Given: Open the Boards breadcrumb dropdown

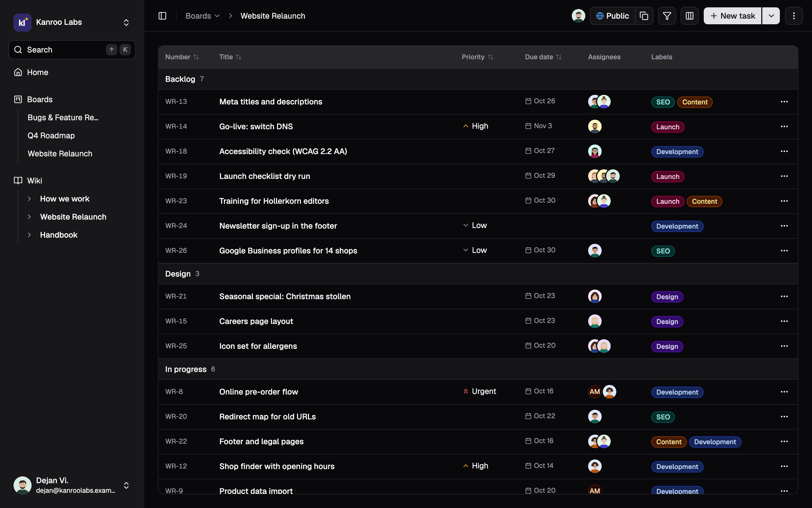Looking at the screenshot, I should [x=203, y=16].
